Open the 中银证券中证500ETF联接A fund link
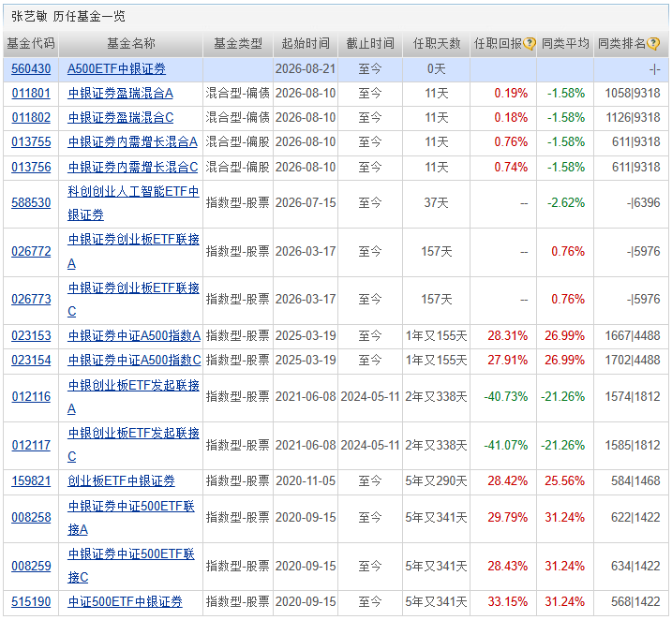 tap(131, 518)
